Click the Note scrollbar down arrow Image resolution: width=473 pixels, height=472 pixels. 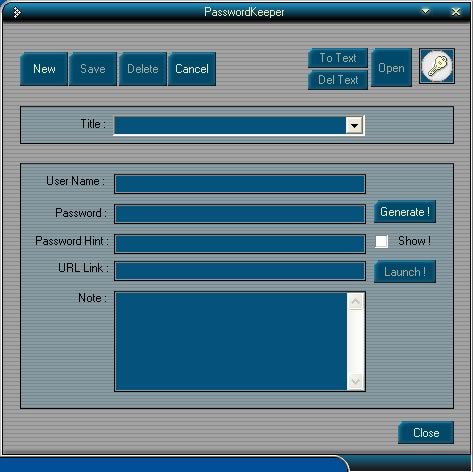[x=355, y=381]
